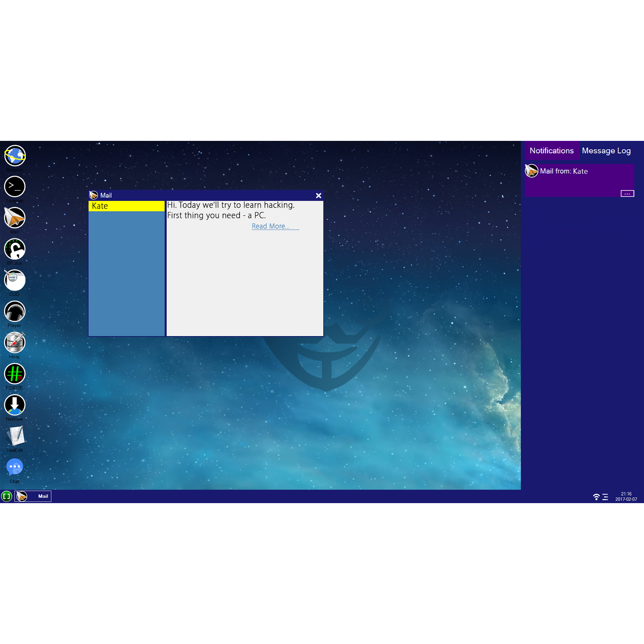Click the network list icon in system tray
The height and width of the screenshot is (644, 644).
[605, 497]
